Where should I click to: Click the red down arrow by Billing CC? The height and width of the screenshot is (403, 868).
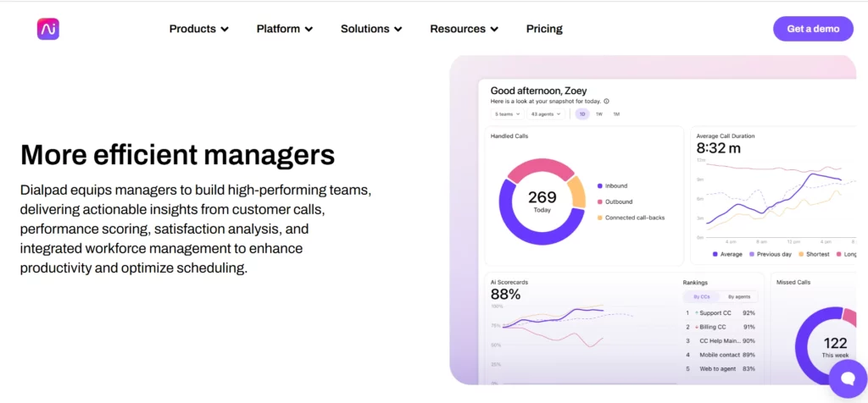(697, 327)
